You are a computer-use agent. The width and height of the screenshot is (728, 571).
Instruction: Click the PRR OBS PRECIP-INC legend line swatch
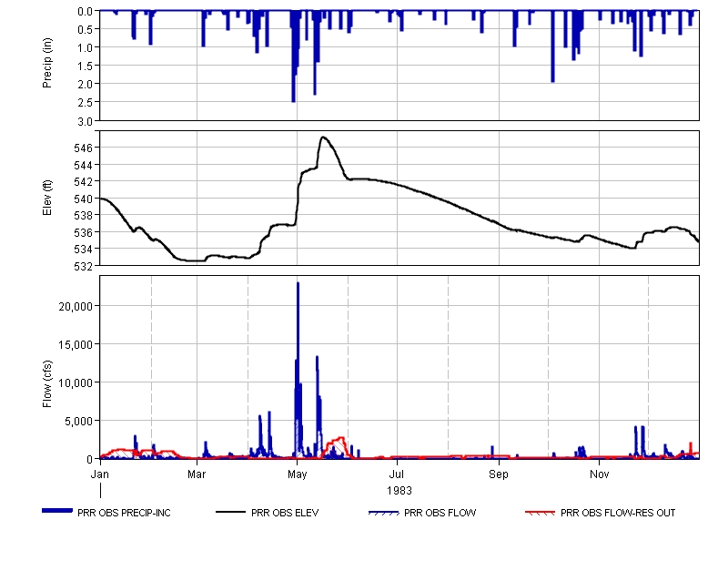point(63,511)
